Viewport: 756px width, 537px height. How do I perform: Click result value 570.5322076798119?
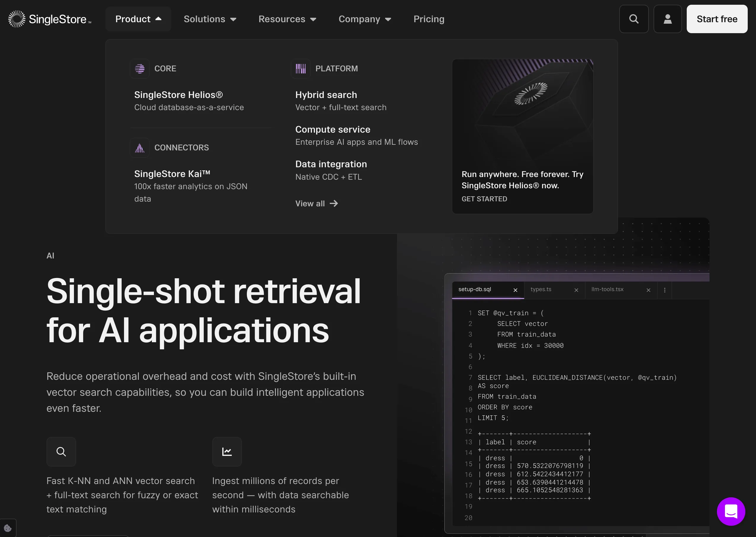550,466
